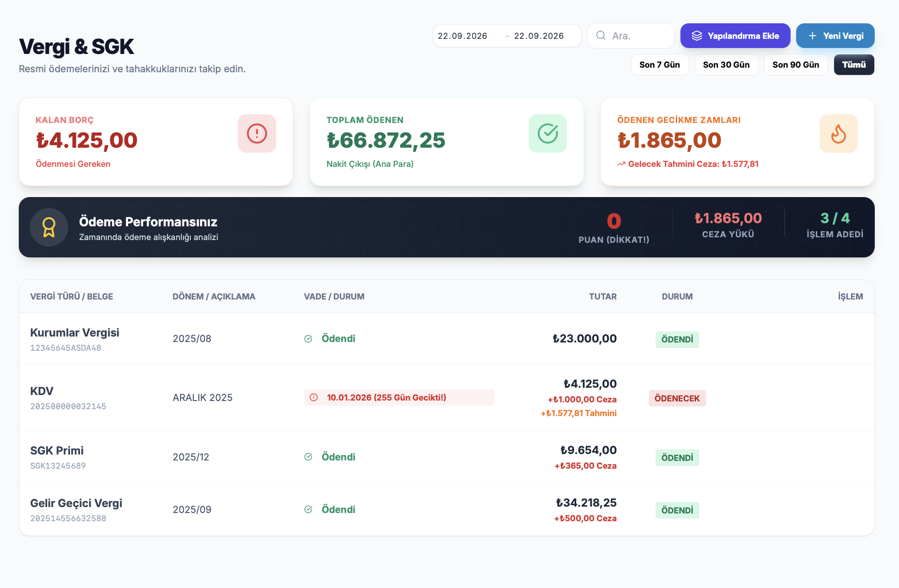This screenshot has height=588, width=899.
Task: Click the paid check icon in Gelir Geçici Vergi row
Action: tap(308, 509)
